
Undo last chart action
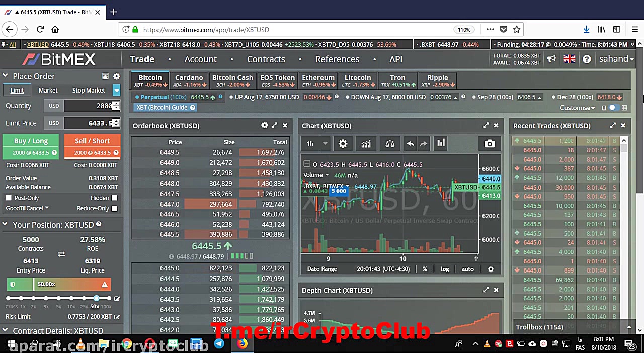click(411, 144)
